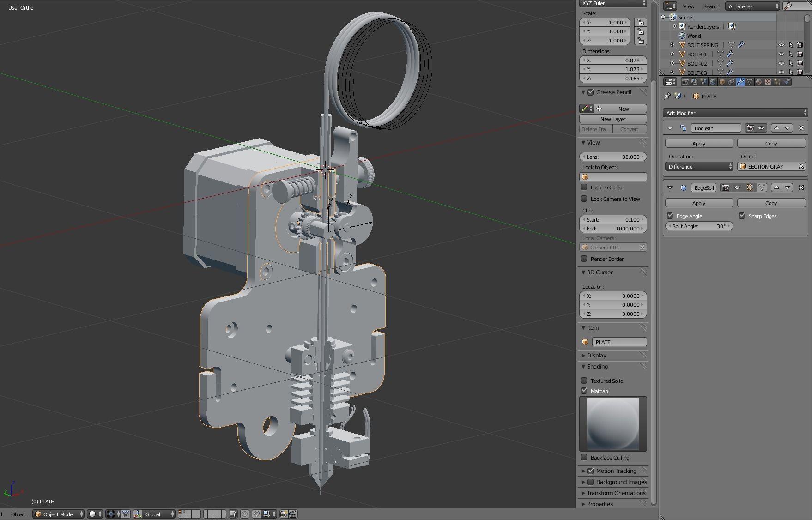Click Copy on the Boolean modifier

tap(771, 143)
